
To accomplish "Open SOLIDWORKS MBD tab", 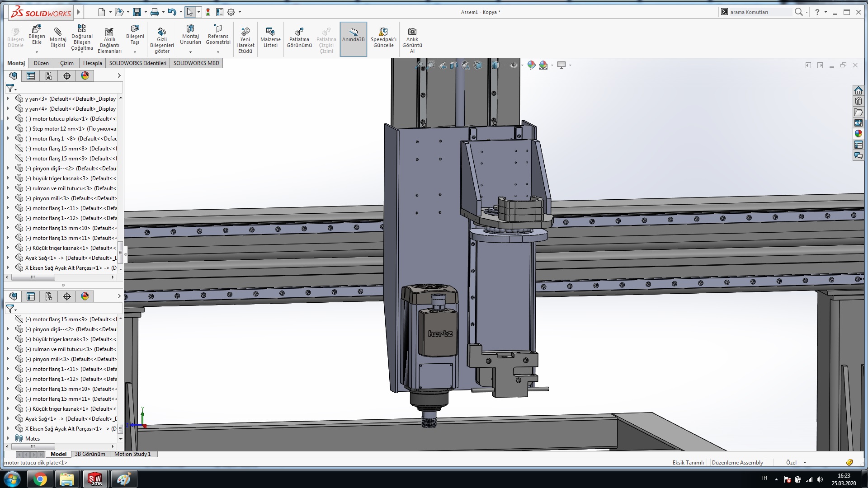I will click(196, 63).
